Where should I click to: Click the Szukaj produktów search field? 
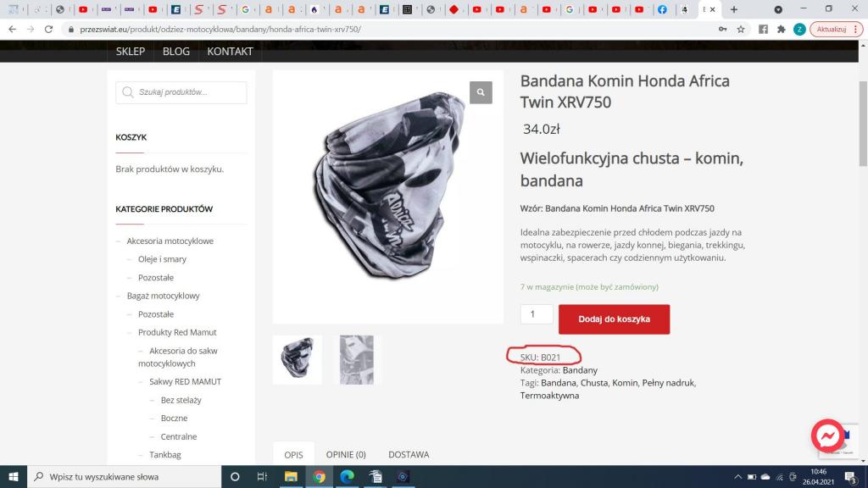point(181,92)
